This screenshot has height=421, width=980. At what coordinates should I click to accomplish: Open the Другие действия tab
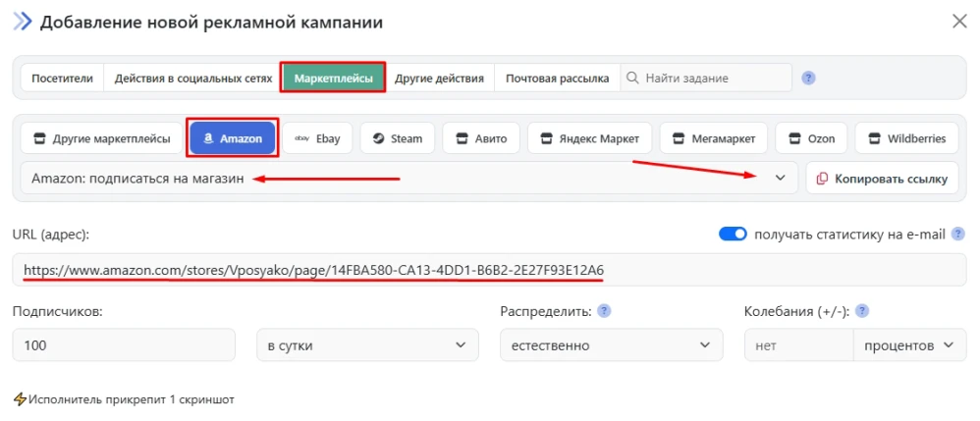coord(439,79)
